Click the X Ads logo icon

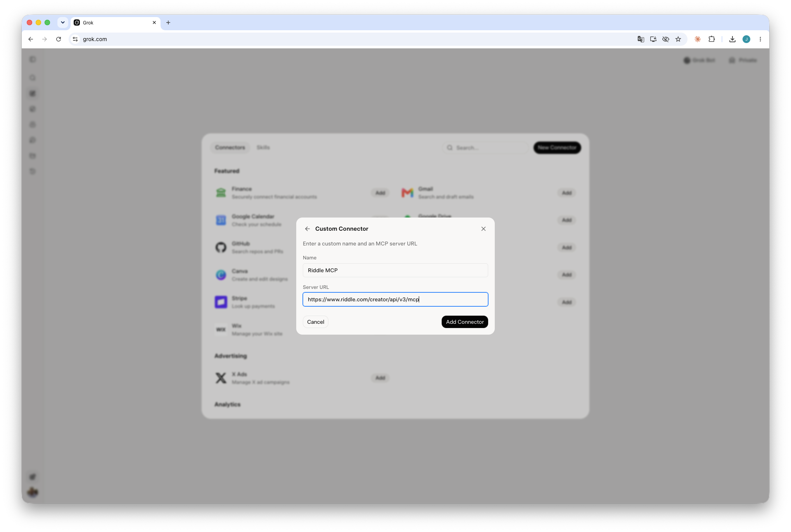pos(221,378)
